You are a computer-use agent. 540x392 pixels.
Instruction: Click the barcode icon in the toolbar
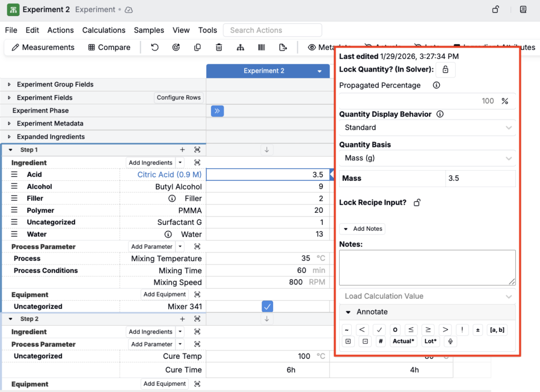[262, 47]
